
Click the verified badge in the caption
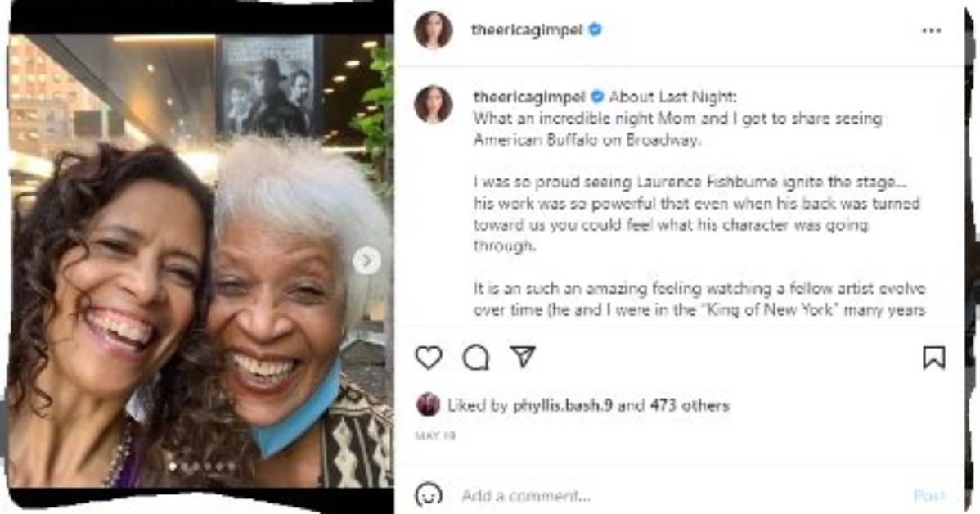tap(597, 97)
